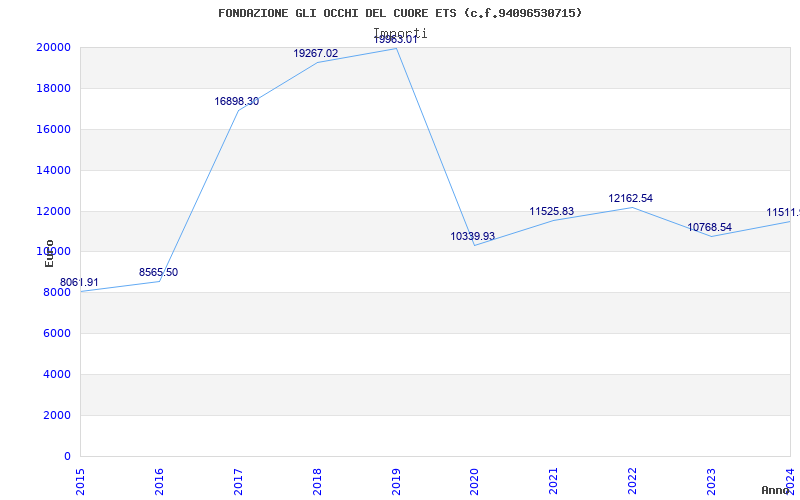Click the x-axis year 2017
This screenshot has height=500, width=800.
[x=238, y=482]
